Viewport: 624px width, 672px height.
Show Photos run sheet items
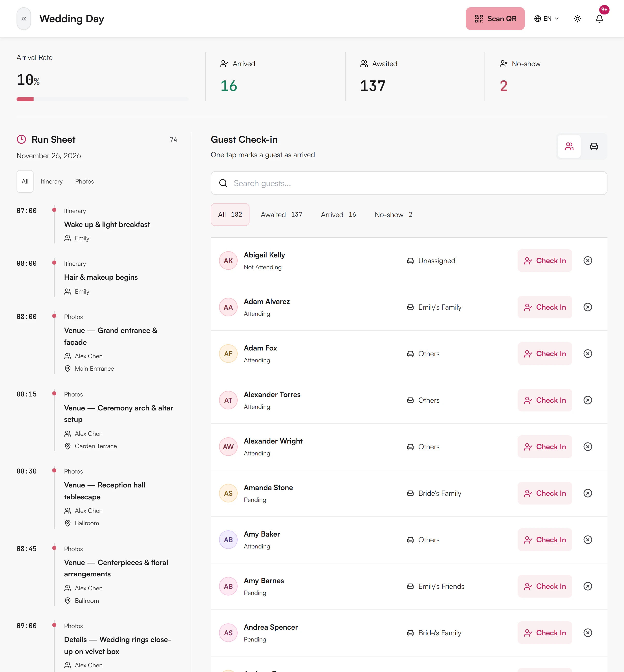(84, 181)
